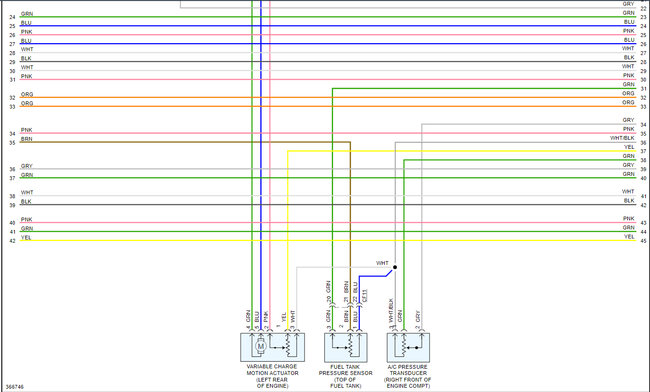This screenshot has height=392, width=650.
Task: Select the A/C Pressure Transducer component box
Action: [x=408, y=347]
